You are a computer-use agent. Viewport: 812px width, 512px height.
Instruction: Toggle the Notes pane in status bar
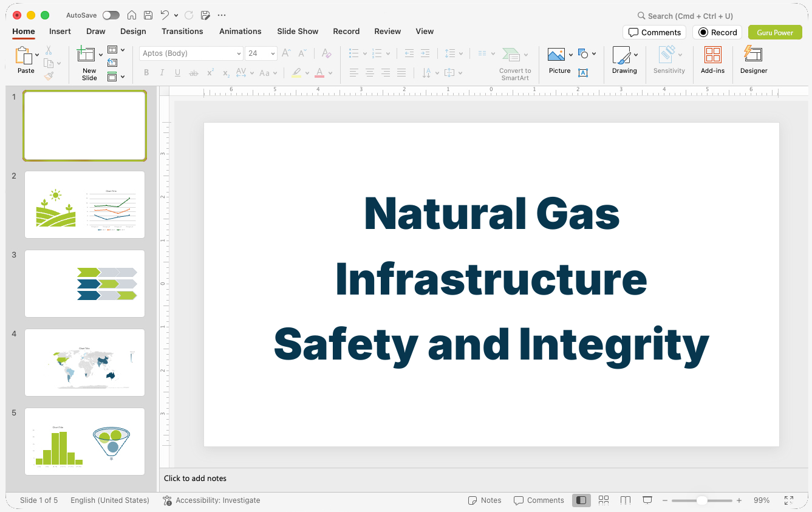[485, 500]
